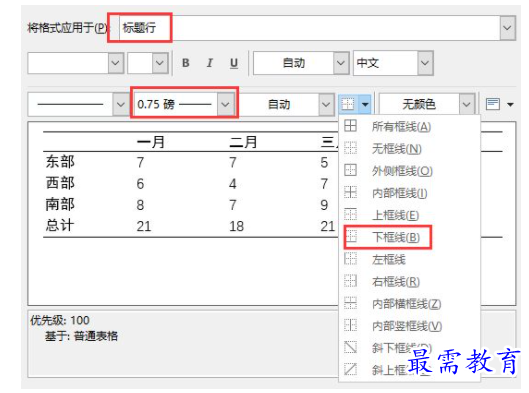Click the Bold formatting button
The height and width of the screenshot is (393, 529).
coord(186,63)
